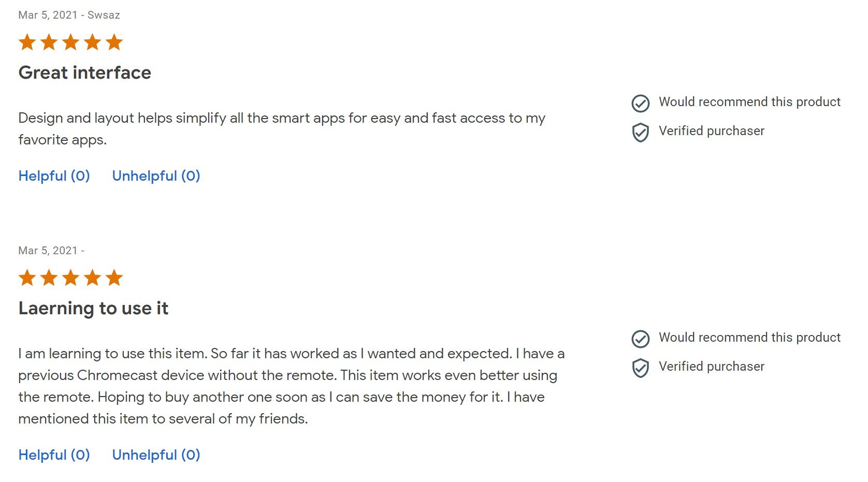868x482 pixels.
Task: Click second review's Mar 5, 2021 date
Action: [48, 251]
